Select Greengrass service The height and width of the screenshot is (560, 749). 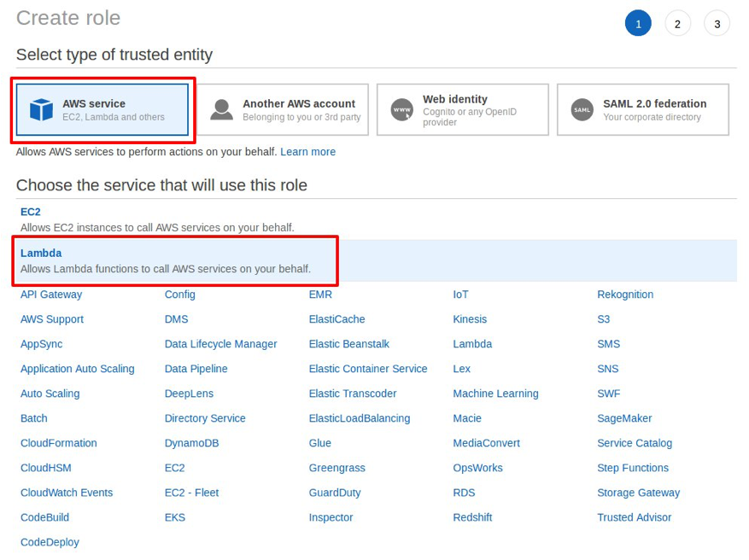(336, 468)
